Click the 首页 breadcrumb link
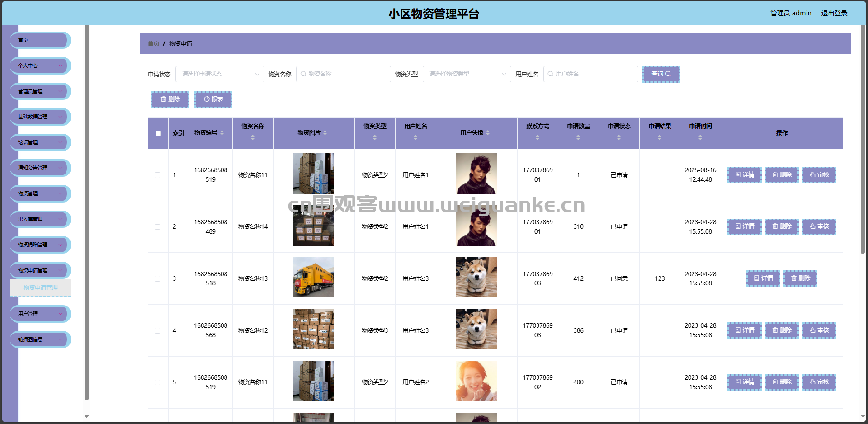 [153, 43]
